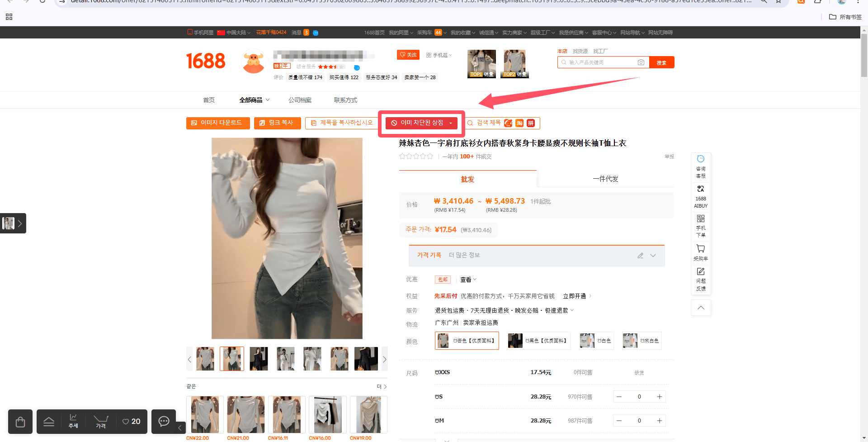
Task: Open 1688 AIBUY sidebar icon
Action: coord(701,196)
